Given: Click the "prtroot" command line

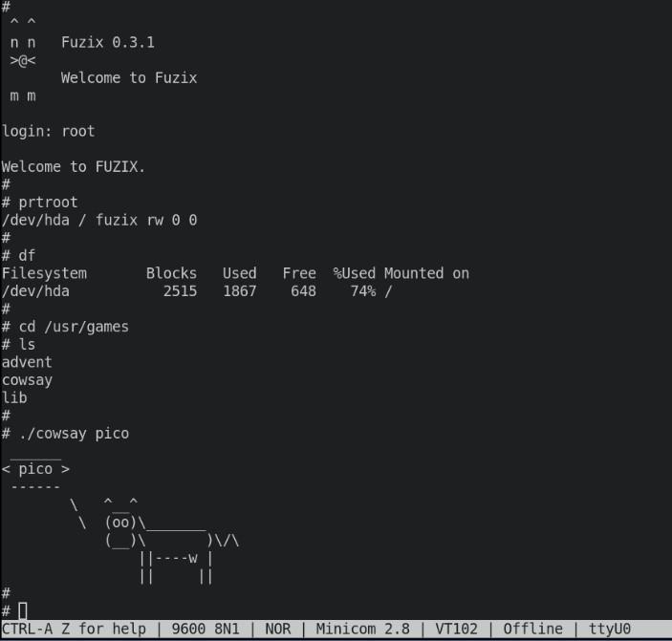Looking at the screenshot, I should click(48, 203).
